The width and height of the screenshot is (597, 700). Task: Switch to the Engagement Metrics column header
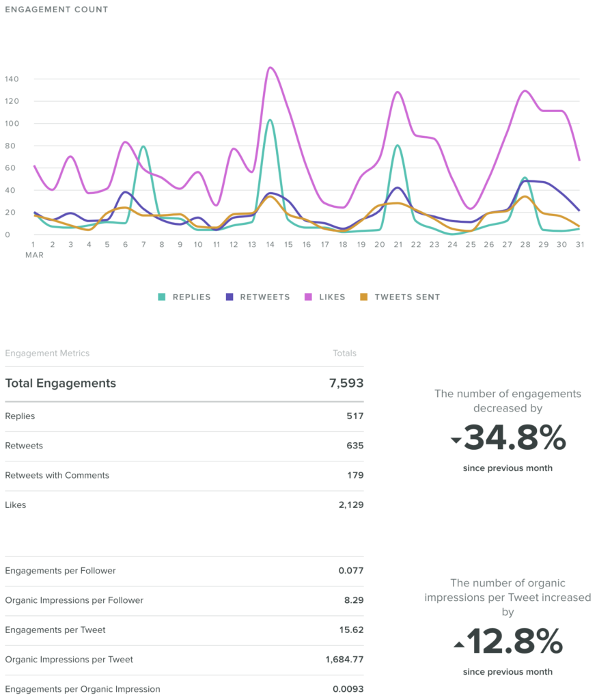coord(47,353)
